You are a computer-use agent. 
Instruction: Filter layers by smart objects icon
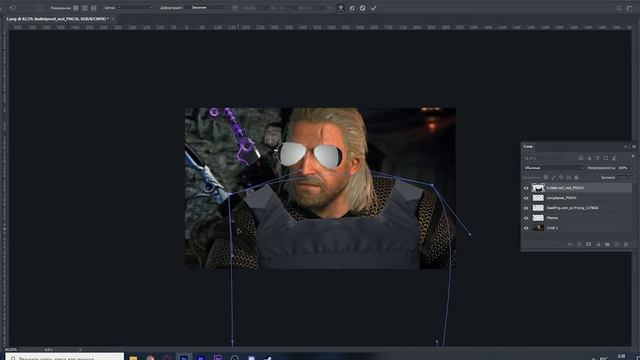614,158
